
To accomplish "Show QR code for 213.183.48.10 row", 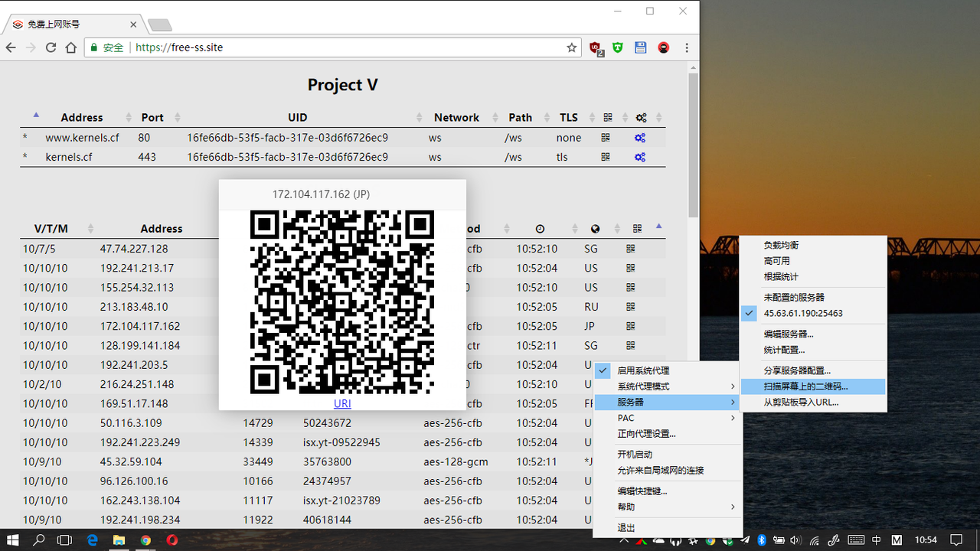I will click(x=631, y=307).
